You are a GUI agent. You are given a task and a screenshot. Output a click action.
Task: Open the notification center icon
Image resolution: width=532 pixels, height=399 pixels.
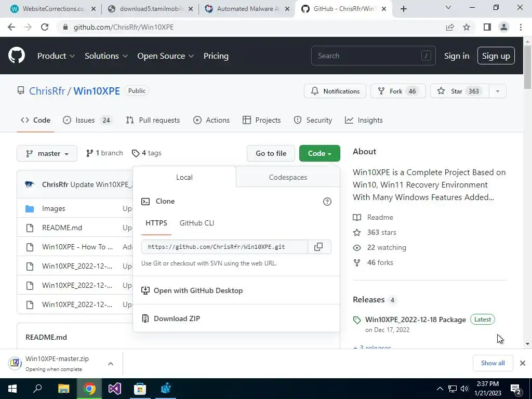[x=516, y=389]
